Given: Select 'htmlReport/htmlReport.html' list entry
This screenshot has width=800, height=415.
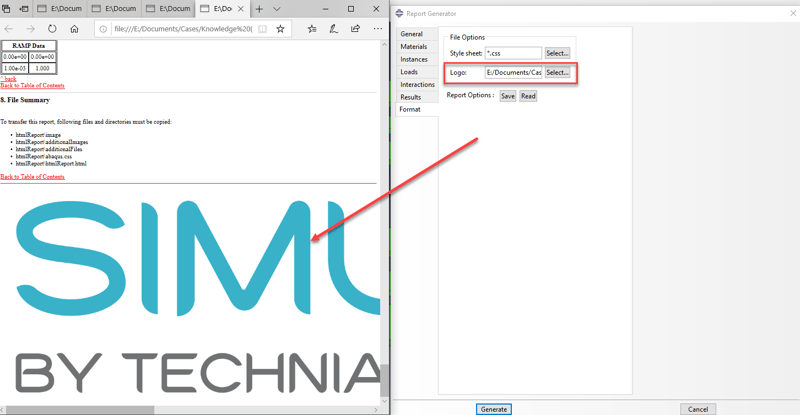Looking at the screenshot, I should (x=51, y=163).
